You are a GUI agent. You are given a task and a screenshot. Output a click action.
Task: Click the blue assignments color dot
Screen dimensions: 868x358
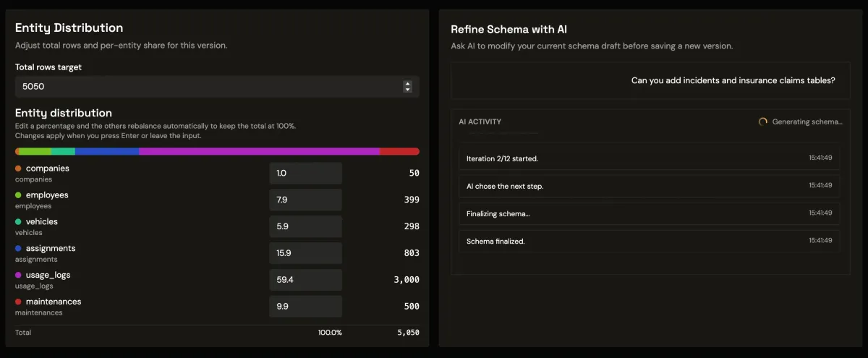[x=18, y=249]
